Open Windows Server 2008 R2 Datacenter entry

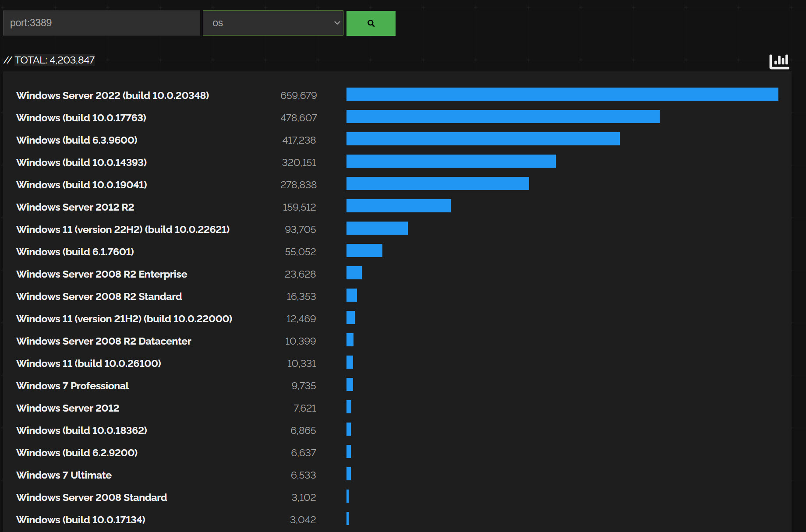pyautogui.click(x=104, y=341)
